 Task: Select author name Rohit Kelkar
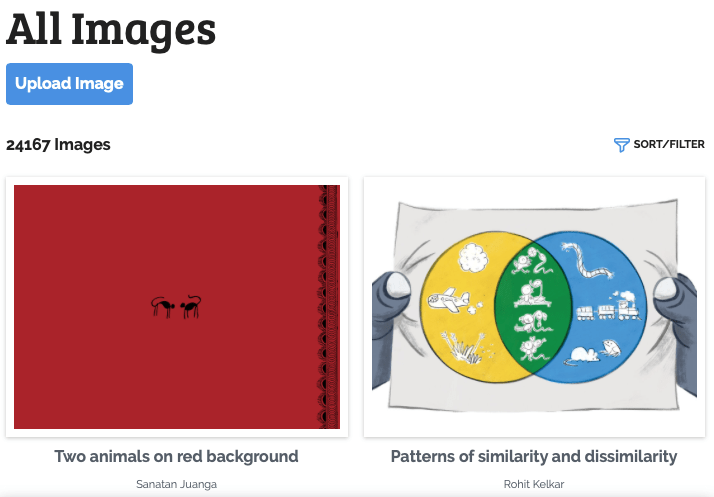[534, 484]
